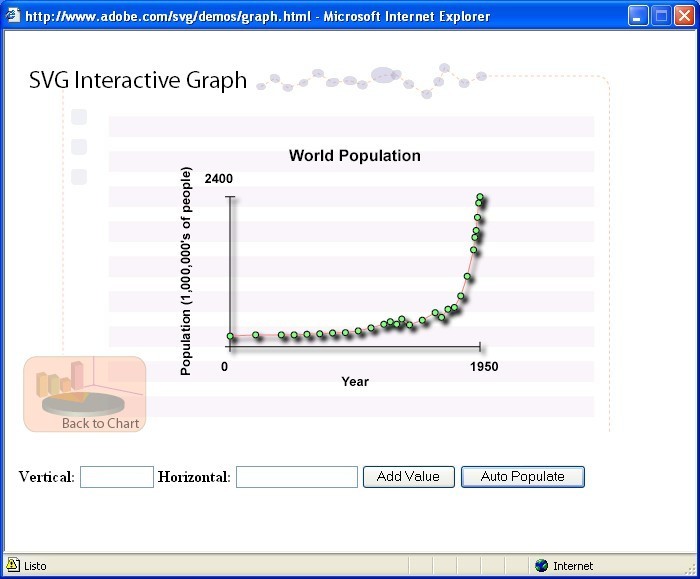The image size is (700, 579).
Task: Maximize the Internet Explorer window
Action: point(661,16)
